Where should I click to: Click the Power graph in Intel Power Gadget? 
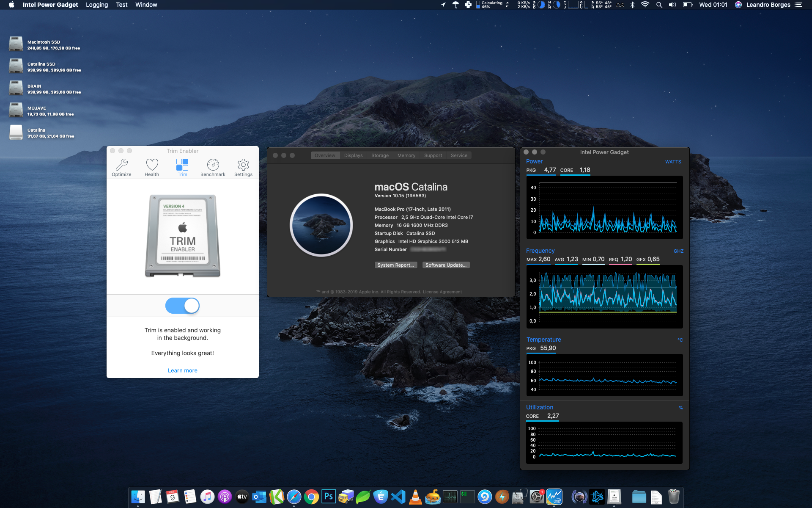tap(604, 207)
